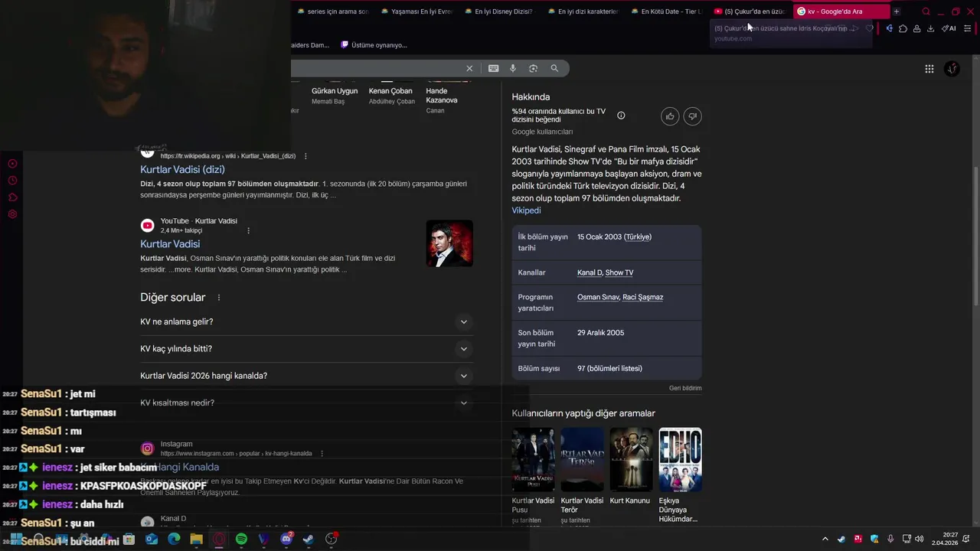Dislike the TV show with thumbs down
Screen dimensions: 980x551
692,116
